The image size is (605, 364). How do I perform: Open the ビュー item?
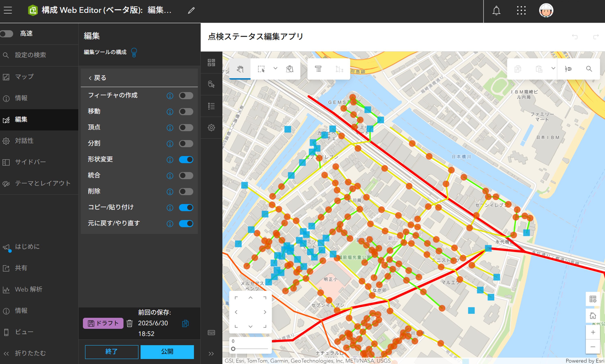39,332
